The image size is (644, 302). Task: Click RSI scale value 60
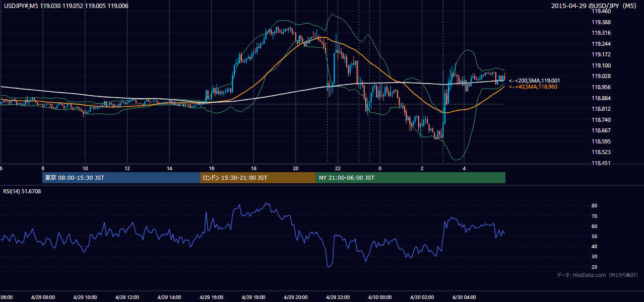[x=595, y=226]
